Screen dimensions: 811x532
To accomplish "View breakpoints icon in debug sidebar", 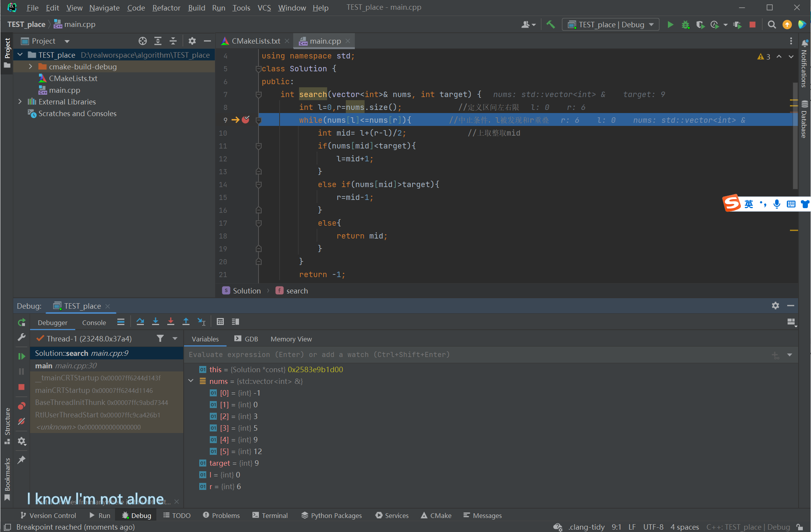I will tap(22, 406).
